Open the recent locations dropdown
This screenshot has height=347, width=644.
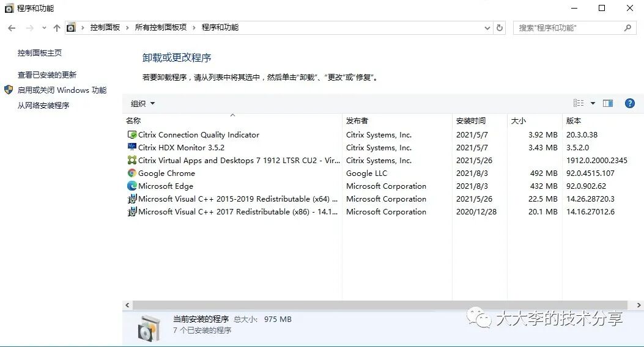tap(44, 28)
